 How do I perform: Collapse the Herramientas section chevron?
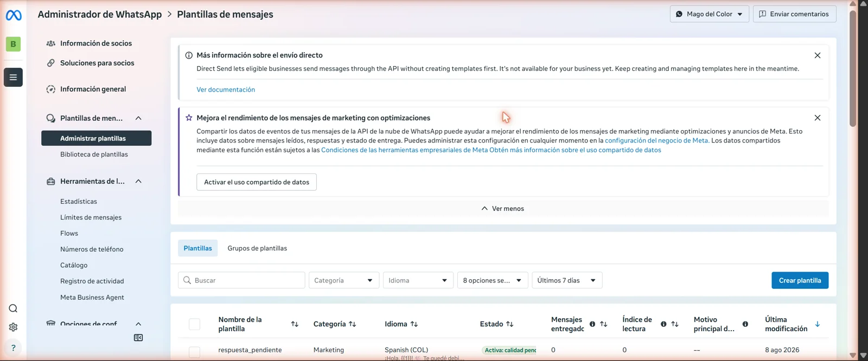pos(138,182)
